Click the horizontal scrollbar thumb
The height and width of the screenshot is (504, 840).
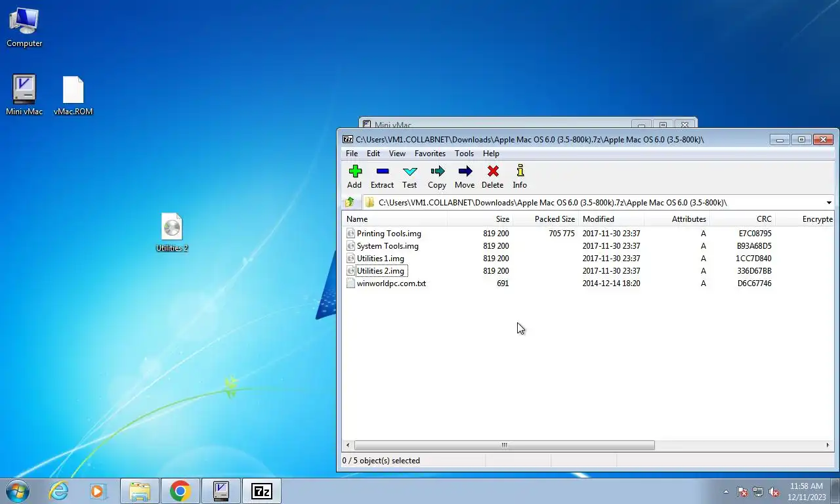click(504, 445)
